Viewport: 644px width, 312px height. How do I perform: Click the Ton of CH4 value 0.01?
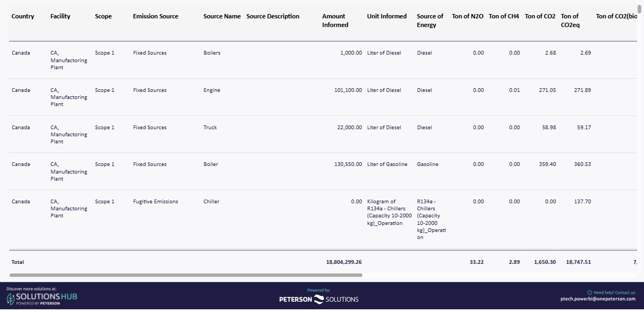coord(514,90)
